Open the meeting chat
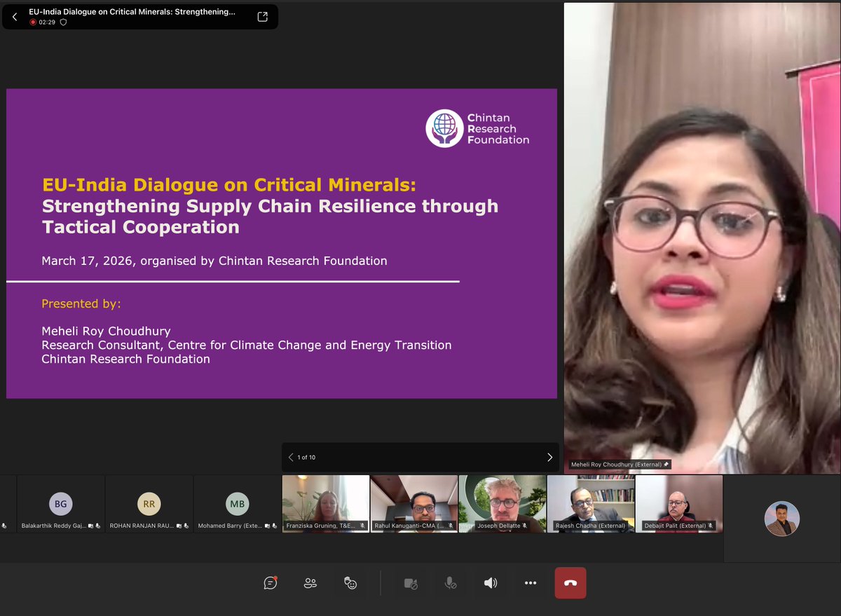 point(270,583)
